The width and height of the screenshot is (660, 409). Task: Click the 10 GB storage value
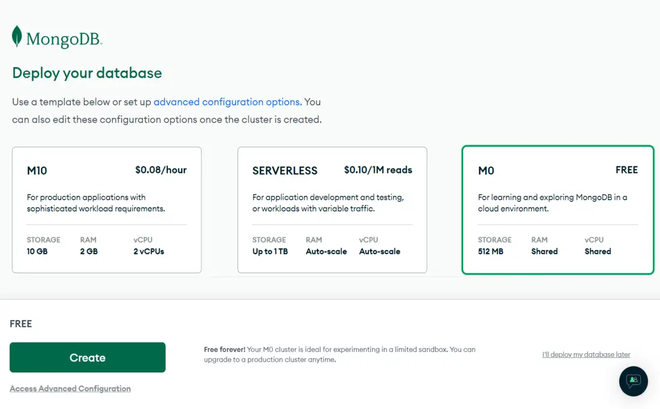(37, 252)
